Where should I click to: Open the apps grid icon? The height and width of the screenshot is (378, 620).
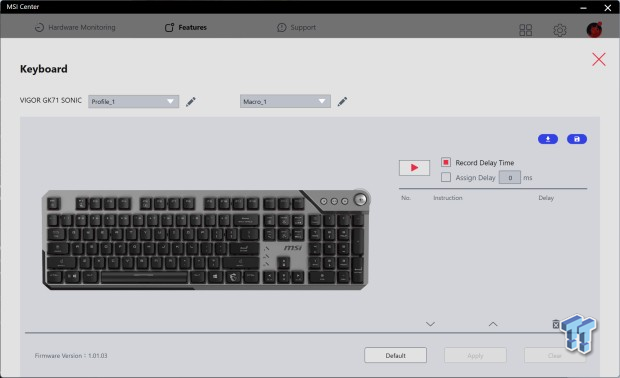click(x=525, y=30)
